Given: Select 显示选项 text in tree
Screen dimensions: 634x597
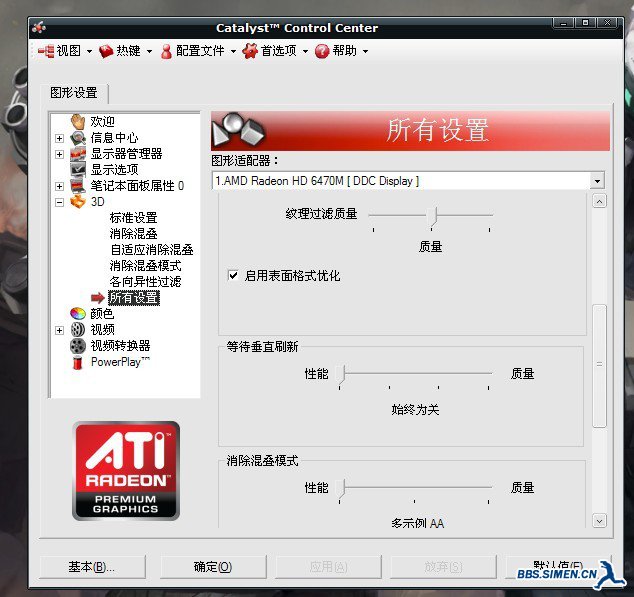Looking at the screenshot, I should (114, 169).
